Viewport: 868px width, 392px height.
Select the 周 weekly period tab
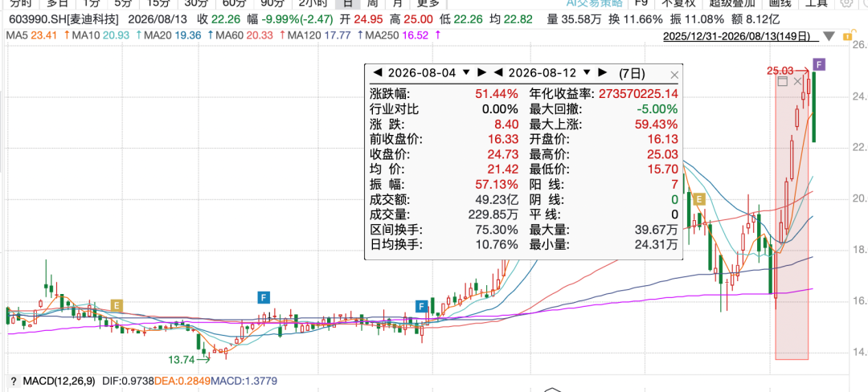[373, 2]
